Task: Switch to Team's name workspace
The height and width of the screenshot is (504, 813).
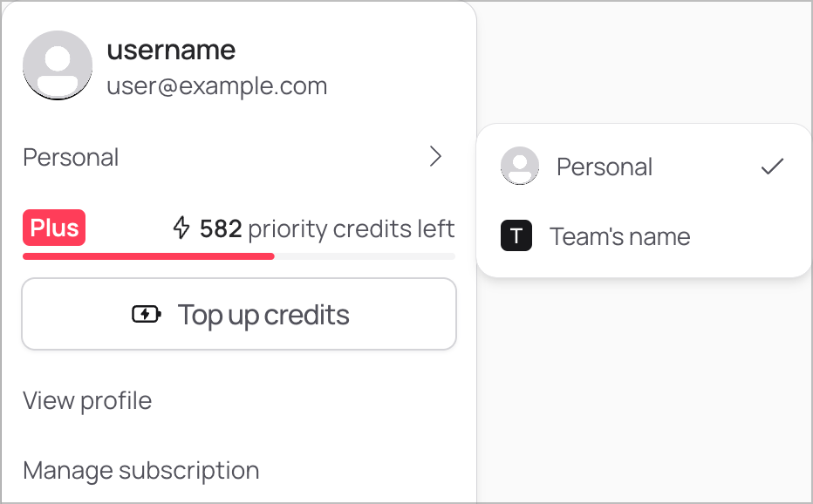Action: (644, 236)
